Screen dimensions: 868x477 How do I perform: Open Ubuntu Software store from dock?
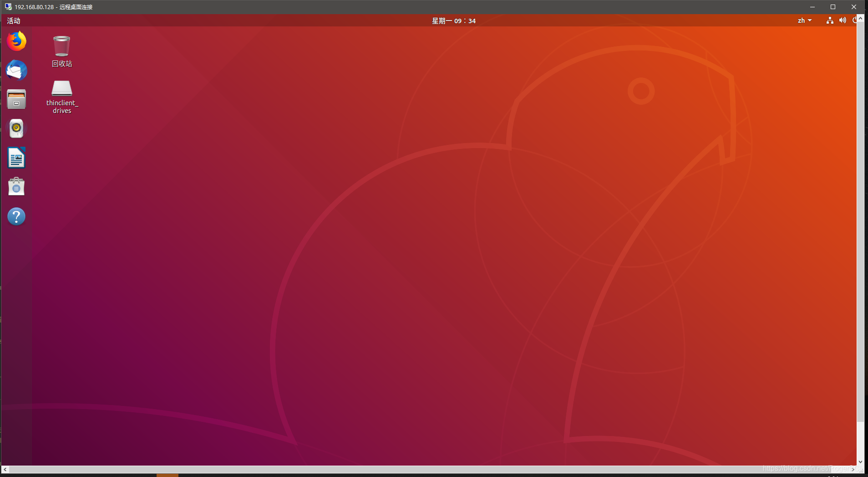click(16, 187)
